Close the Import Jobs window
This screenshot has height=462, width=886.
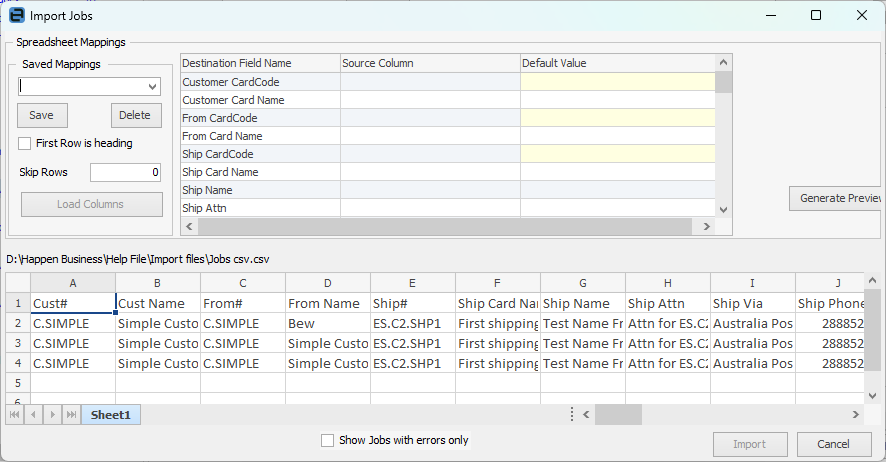[x=862, y=15]
